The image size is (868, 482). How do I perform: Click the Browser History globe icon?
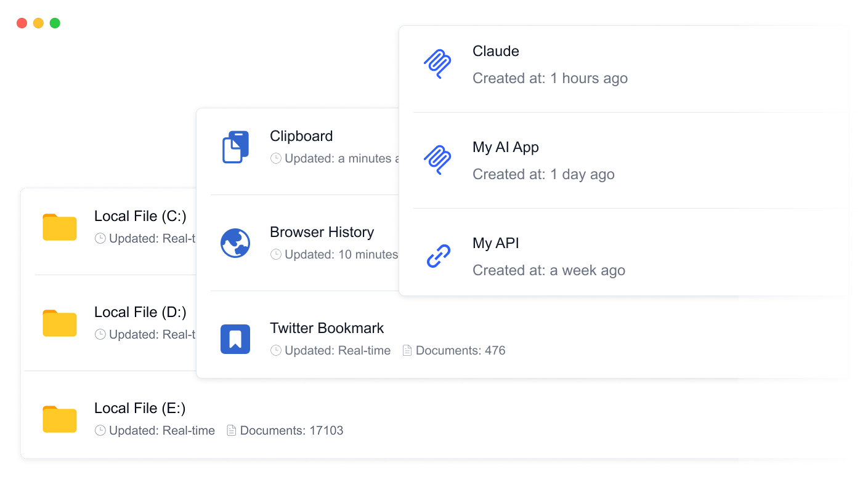click(235, 243)
